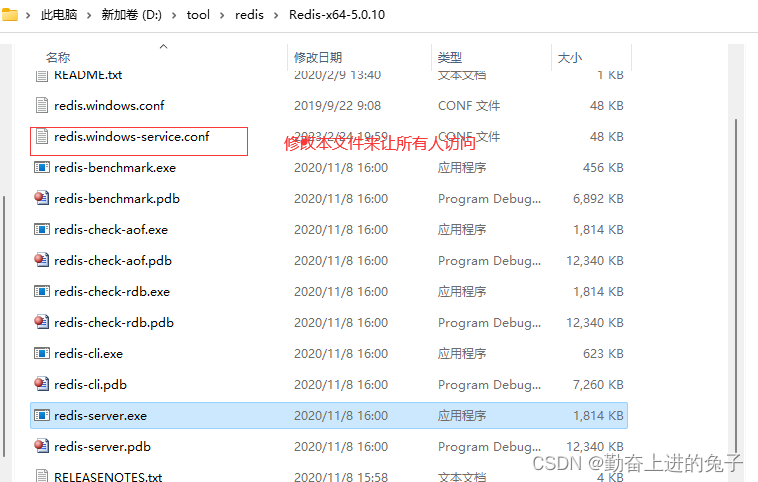Click the sort arrow above 名称 column
The image size is (758, 482).
click(x=163, y=46)
